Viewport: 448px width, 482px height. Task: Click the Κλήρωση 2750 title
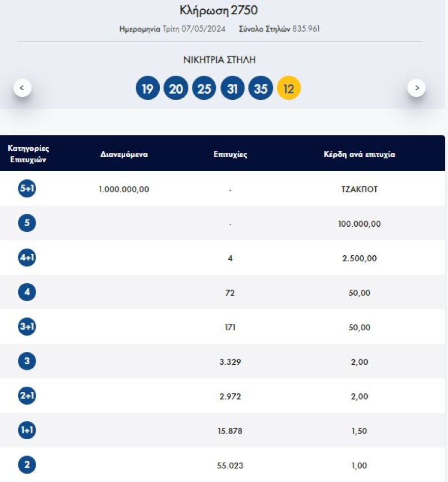219,10
